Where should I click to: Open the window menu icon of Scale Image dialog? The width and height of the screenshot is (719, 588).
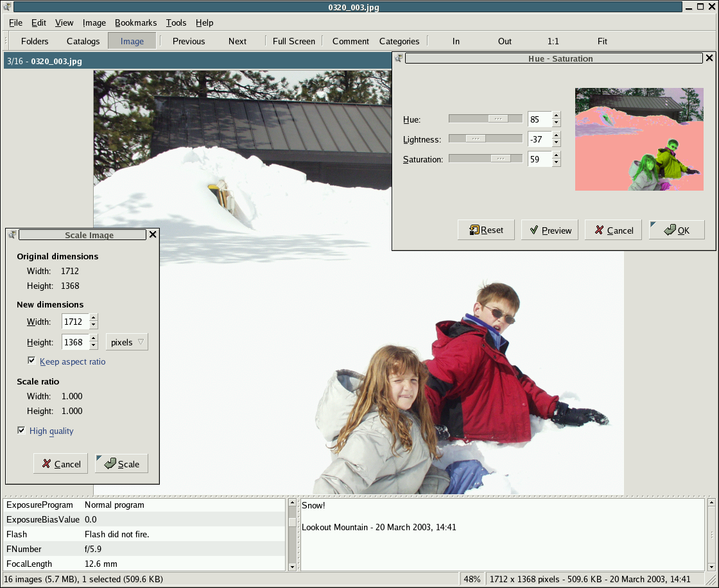(12, 235)
